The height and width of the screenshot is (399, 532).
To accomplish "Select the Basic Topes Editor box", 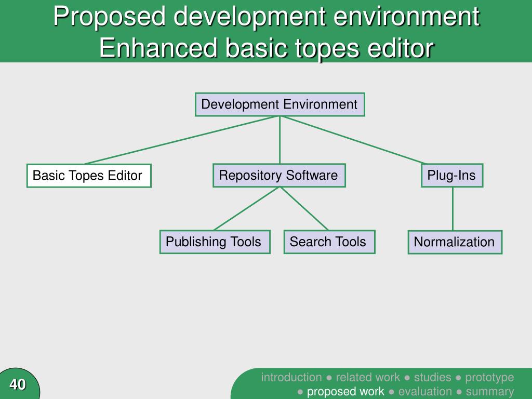I will [89, 176].
